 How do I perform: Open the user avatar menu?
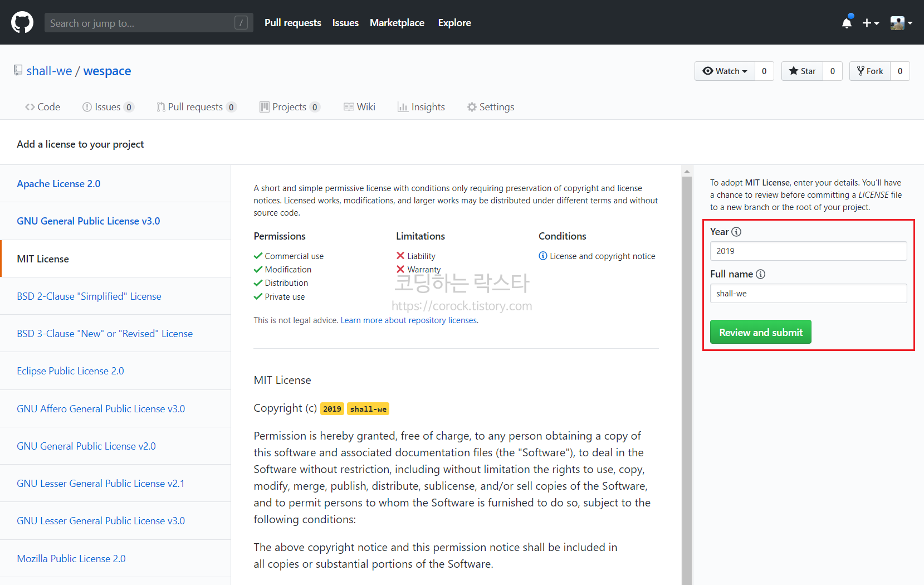pos(901,23)
